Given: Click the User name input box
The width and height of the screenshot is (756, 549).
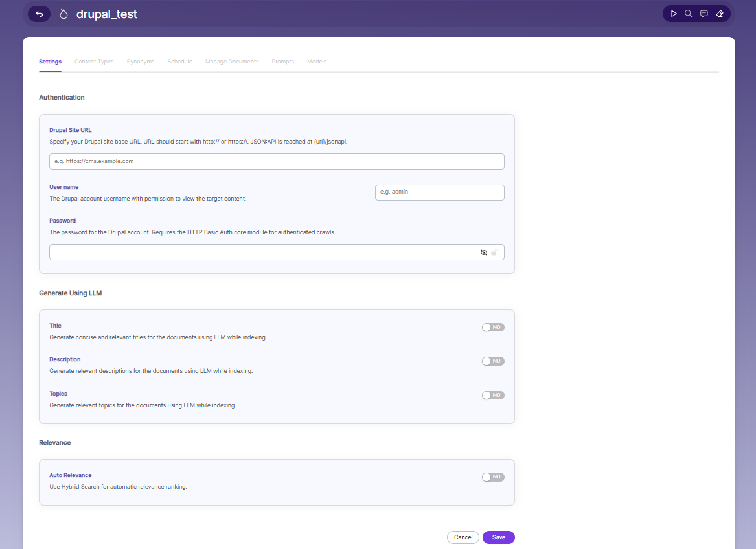Looking at the screenshot, I should pyautogui.click(x=440, y=192).
